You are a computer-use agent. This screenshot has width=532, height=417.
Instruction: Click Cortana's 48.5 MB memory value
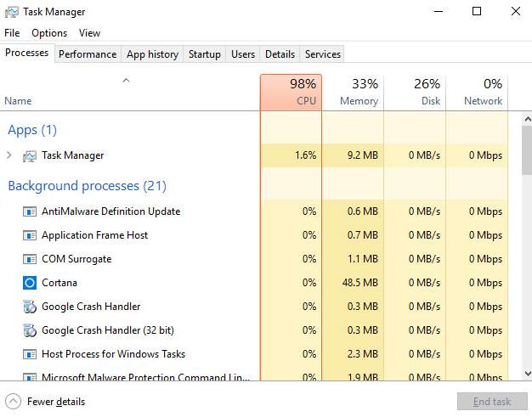pyautogui.click(x=360, y=283)
